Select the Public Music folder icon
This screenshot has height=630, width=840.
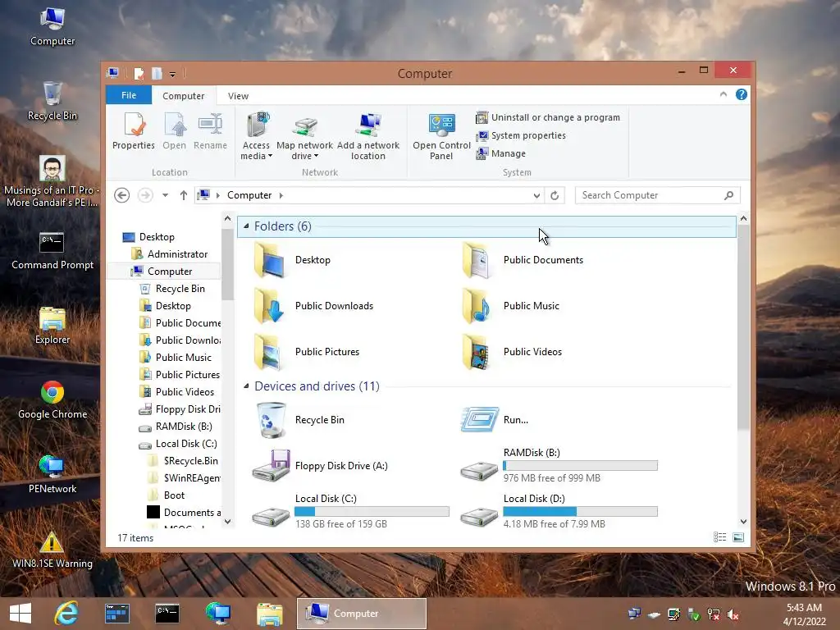click(477, 306)
